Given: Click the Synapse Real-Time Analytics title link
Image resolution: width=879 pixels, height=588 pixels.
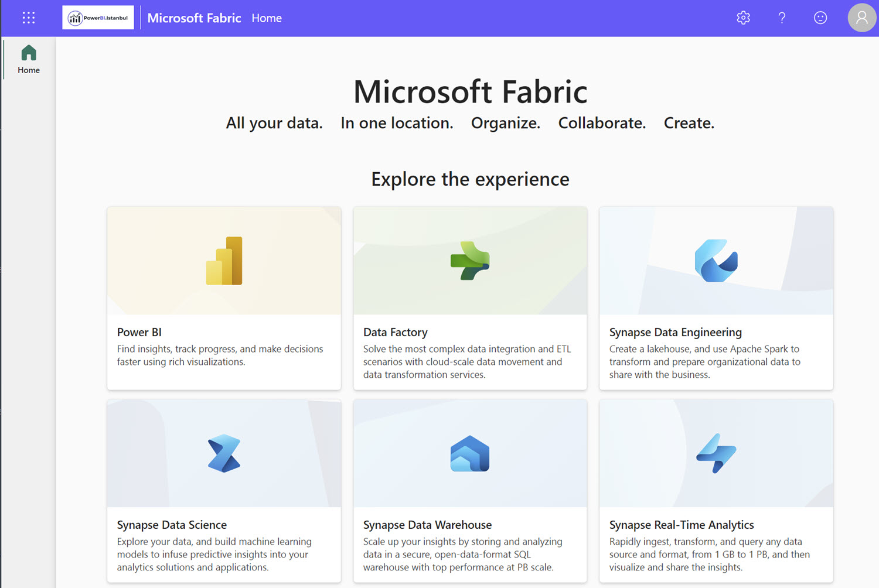Looking at the screenshot, I should pos(681,525).
